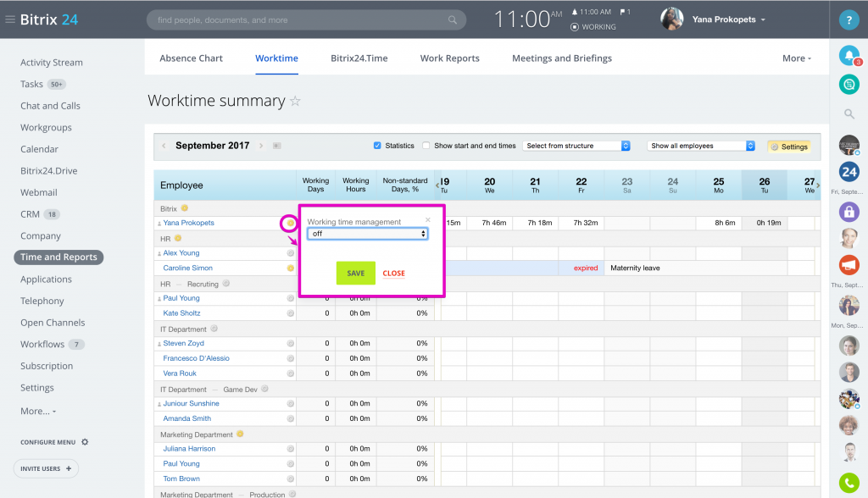Expand More... in the left sidebar

[38, 411]
